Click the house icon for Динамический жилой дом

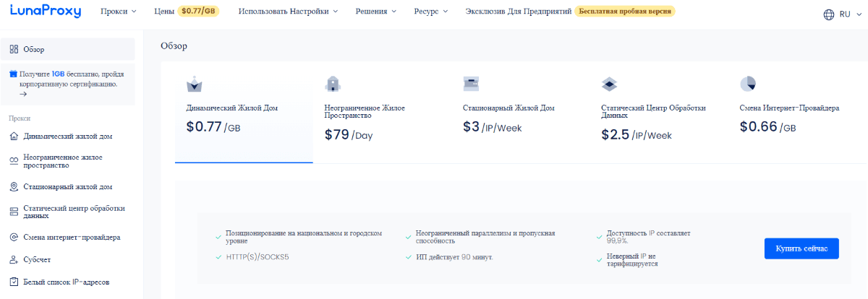tap(14, 136)
